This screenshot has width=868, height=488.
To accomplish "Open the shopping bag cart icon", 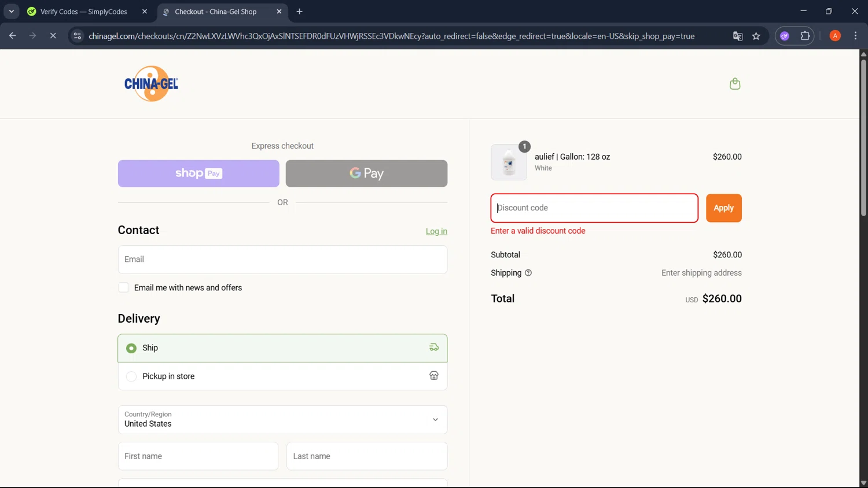I will [735, 84].
